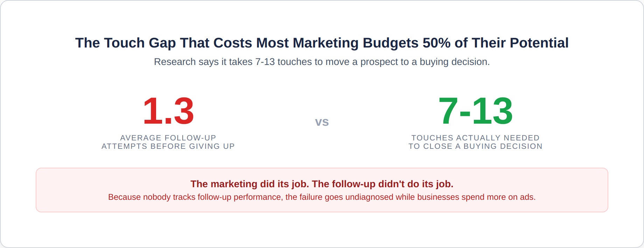Select the "AVERAGE FOLLOW-UP" caption line

[168, 138]
